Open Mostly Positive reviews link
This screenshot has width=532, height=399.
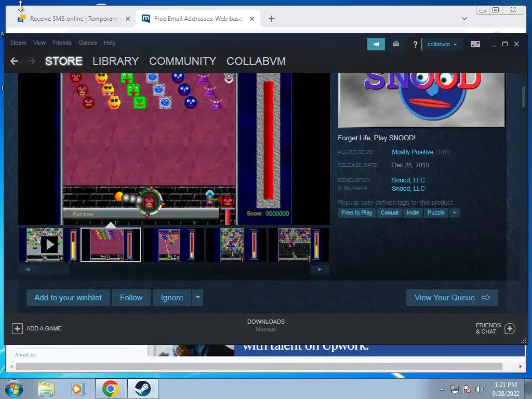click(413, 152)
